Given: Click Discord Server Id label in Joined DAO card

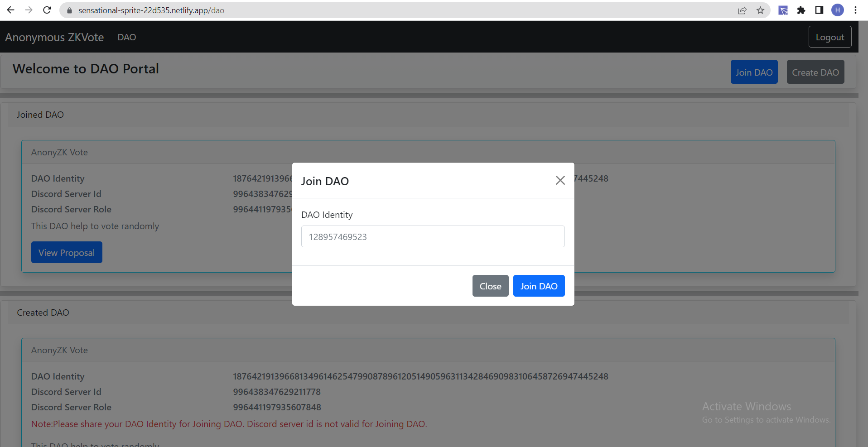Looking at the screenshot, I should 66,194.
